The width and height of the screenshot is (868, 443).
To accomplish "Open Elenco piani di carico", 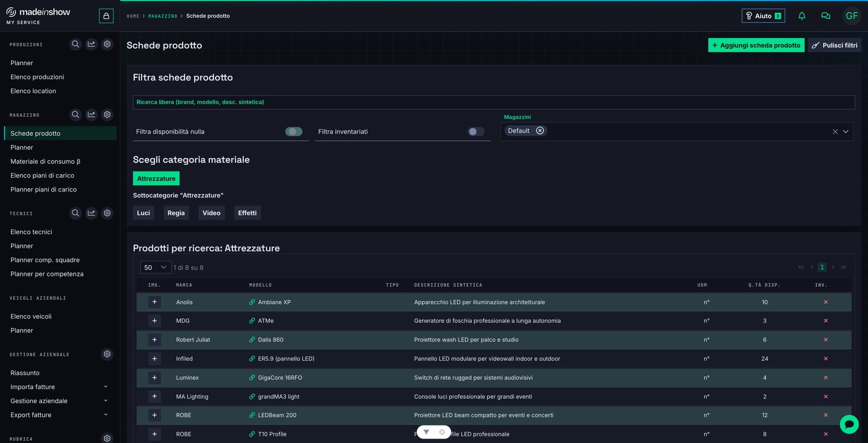I will pos(42,175).
